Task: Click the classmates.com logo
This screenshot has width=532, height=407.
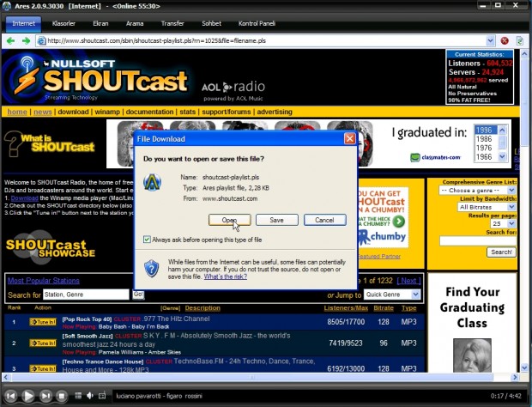Action: click(436, 157)
